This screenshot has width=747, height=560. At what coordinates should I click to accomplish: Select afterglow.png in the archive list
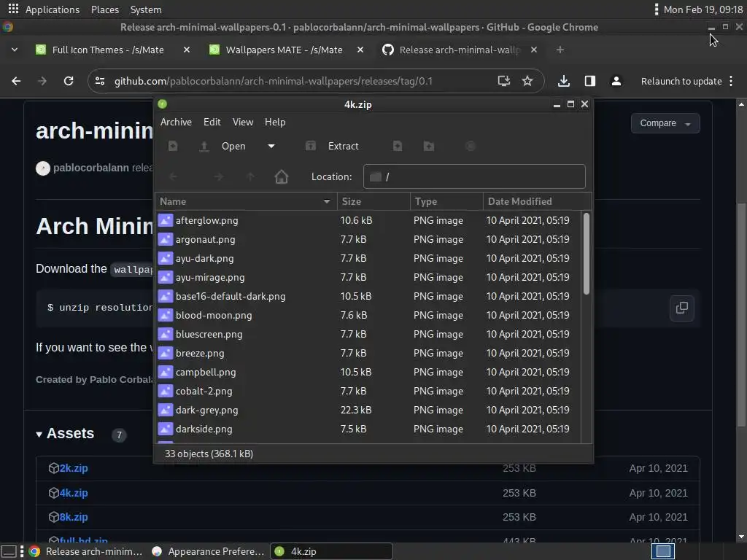click(x=368, y=220)
